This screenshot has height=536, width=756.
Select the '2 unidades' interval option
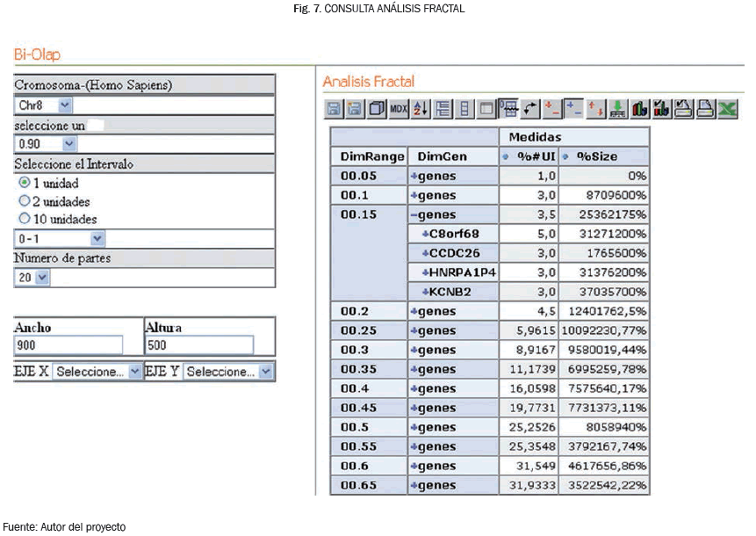click(x=25, y=201)
